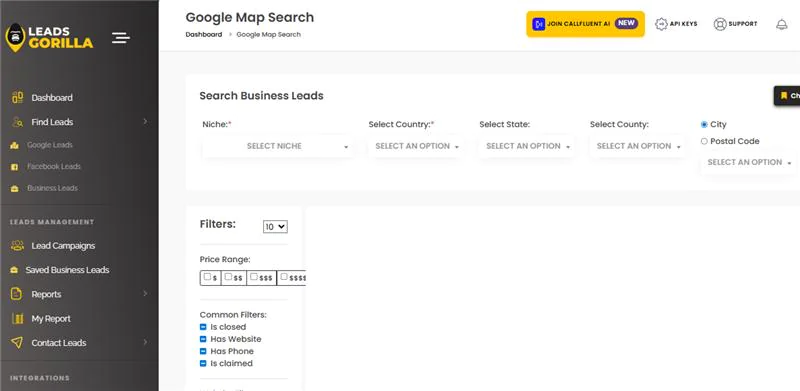Click the Dashboard sidebar icon
Image resolution: width=800 pixels, height=391 pixels.
(x=18, y=97)
